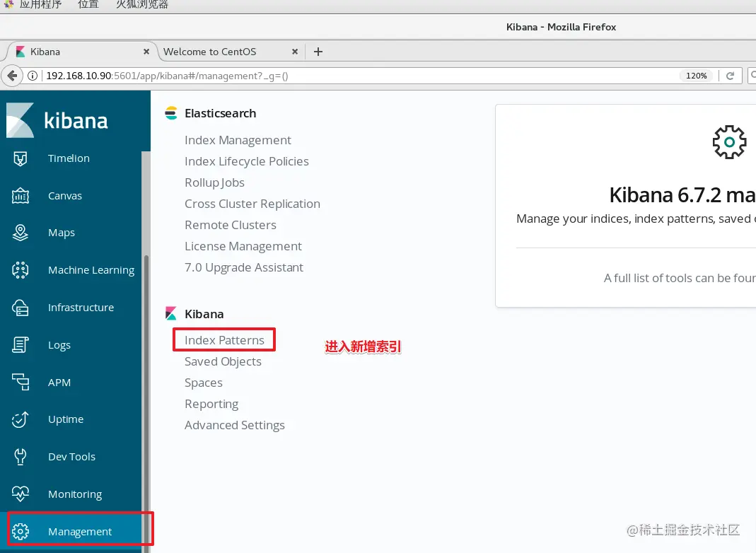This screenshot has width=756, height=553.
Task: Switch to the Welcome to CentOS tab
Action: point(231,52)
